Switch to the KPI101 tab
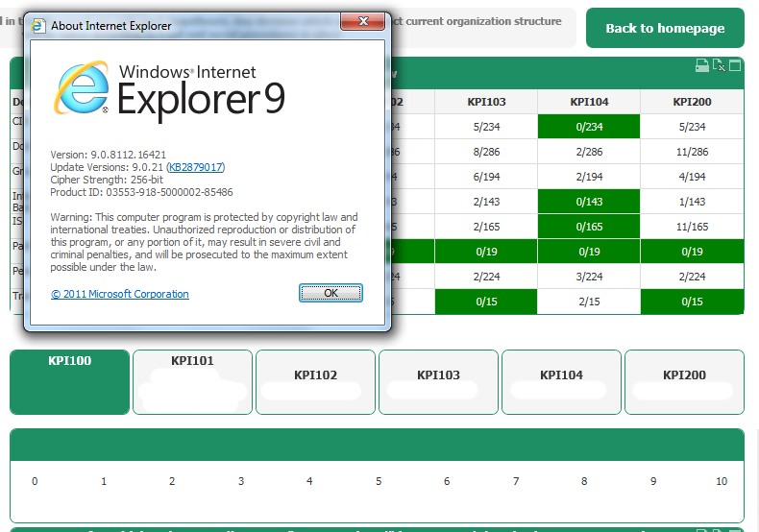The width and height of the screenshot is (759, 532). [193, 382]
